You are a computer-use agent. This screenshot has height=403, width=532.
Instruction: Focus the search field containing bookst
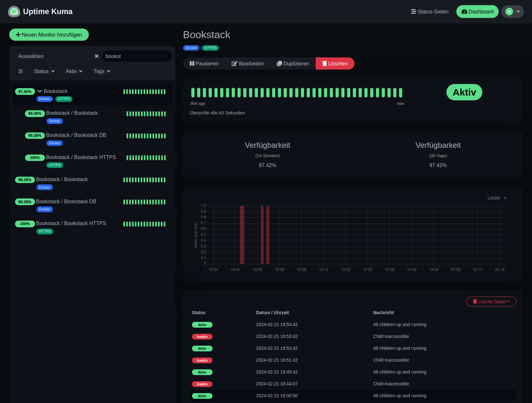(x=137, y=56)
